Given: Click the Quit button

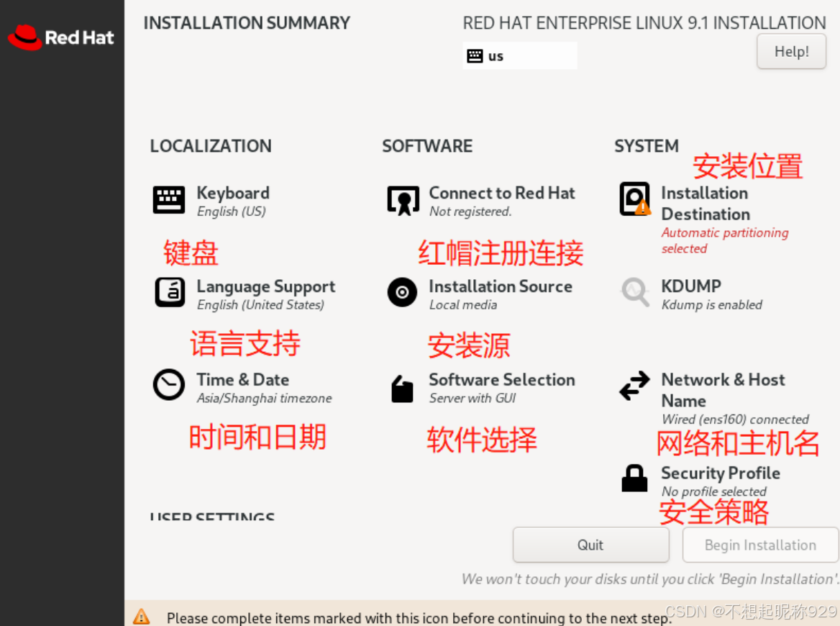Looking at the screenshot, I should [590, 545].
